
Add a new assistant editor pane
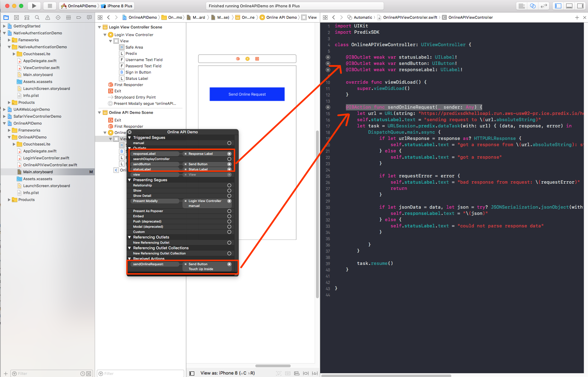pos(577,17)
